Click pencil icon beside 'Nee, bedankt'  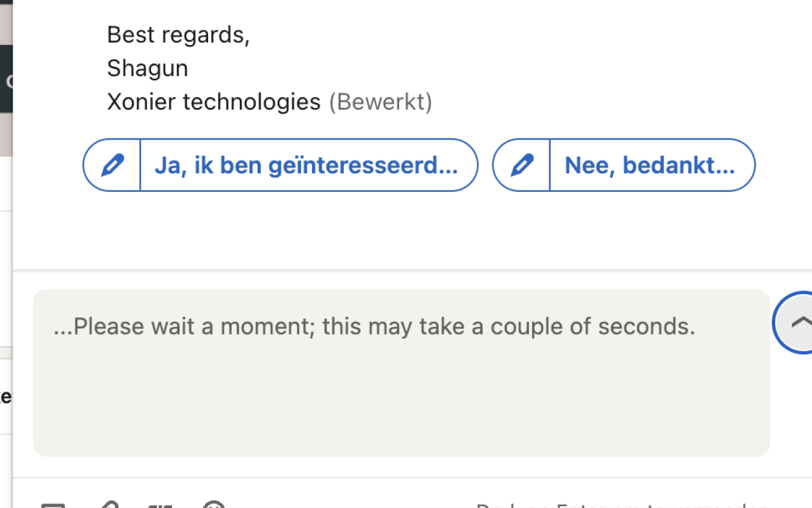(x=522, y=165)
